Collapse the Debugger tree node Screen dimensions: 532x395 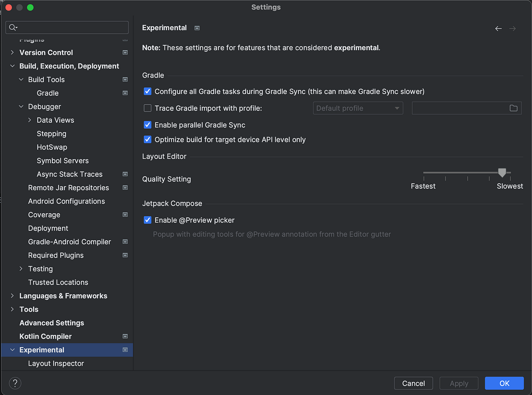point(21,106)
